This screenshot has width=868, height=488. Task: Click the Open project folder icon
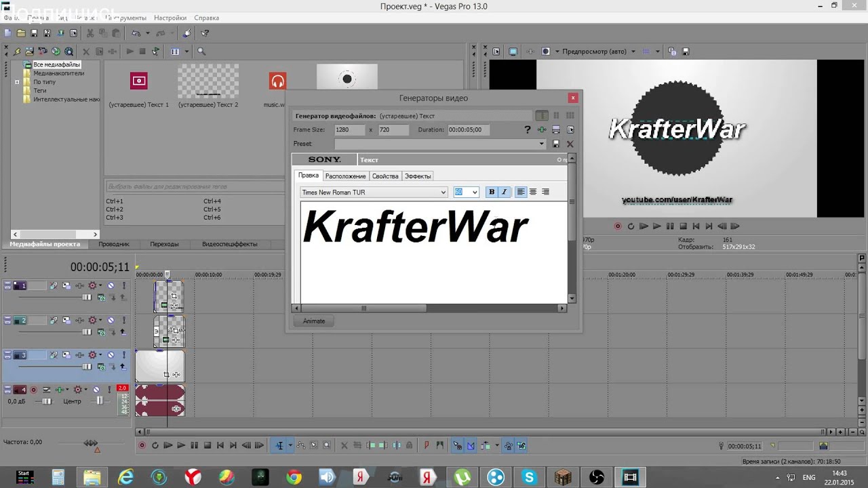(21, 33)
